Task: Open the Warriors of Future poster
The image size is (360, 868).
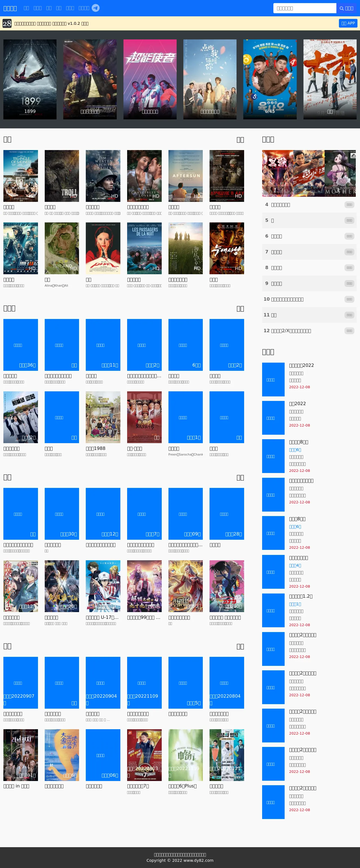Action: [x=21, y=248]
